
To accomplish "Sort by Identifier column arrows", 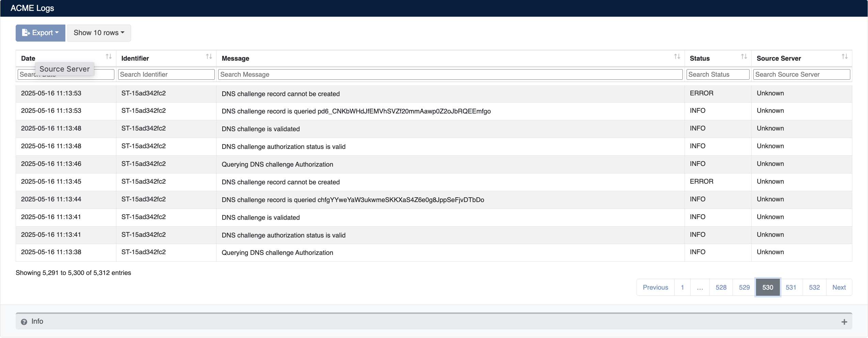I will [209, 57].
